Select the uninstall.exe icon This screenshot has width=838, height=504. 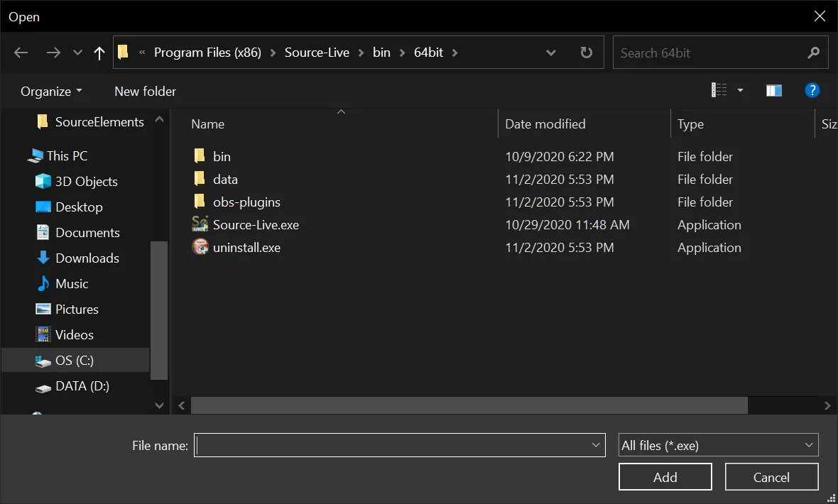(x=200, y=247)
